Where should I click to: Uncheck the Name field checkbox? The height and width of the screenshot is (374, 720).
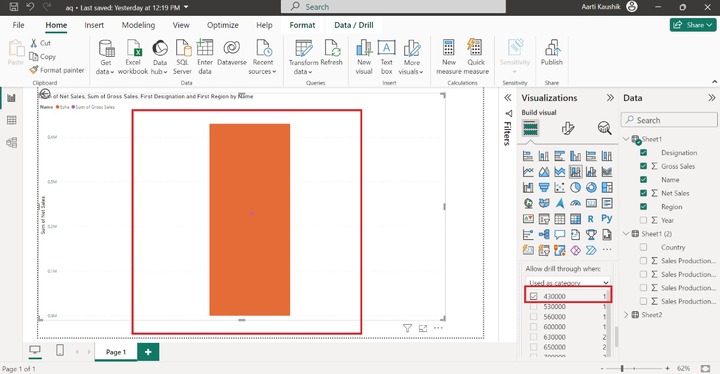click(x=643, y=180)
